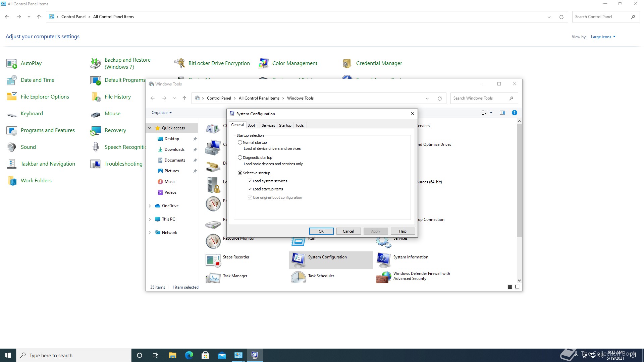644x362 pixels.
Task: Switch to Tools tab
Action: pos(300,125)
